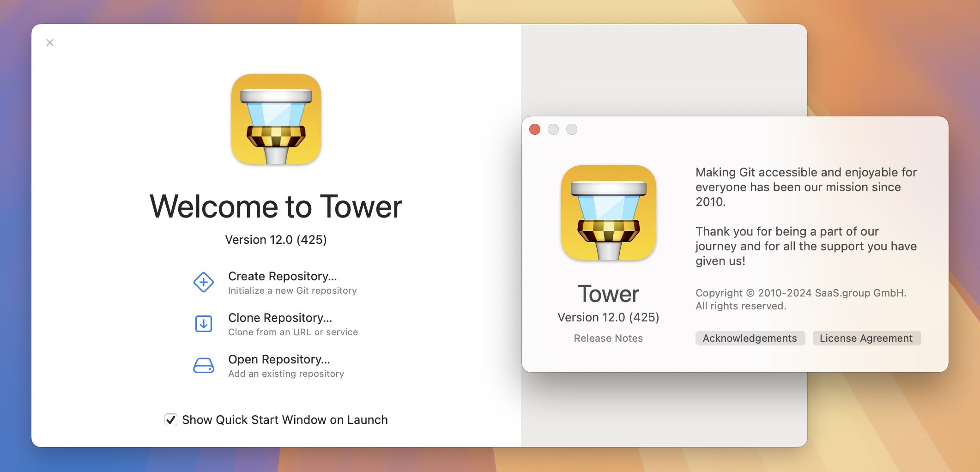The height and width of the screenshot is (472, 980).
Task: Choose Create Repository… to initialize a repo
Action: (x=283, y=276)
